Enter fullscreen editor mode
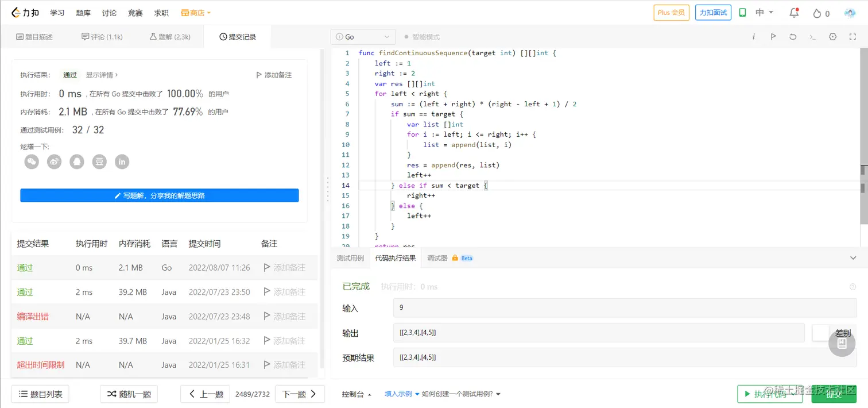This screenshot has width=868, height=408. 852,37
